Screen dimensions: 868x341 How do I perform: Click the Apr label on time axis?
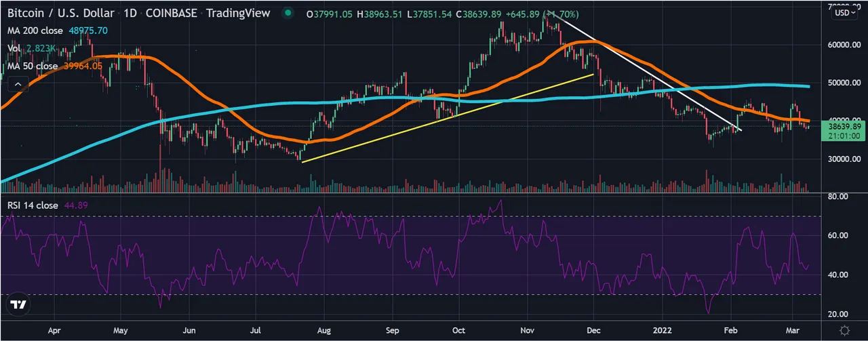54,332
